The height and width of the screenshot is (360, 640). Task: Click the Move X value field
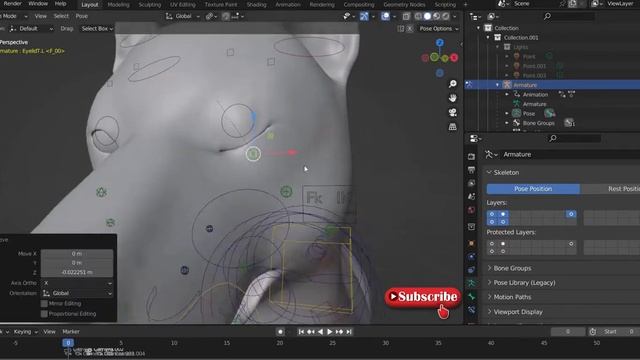click(77, 253)
